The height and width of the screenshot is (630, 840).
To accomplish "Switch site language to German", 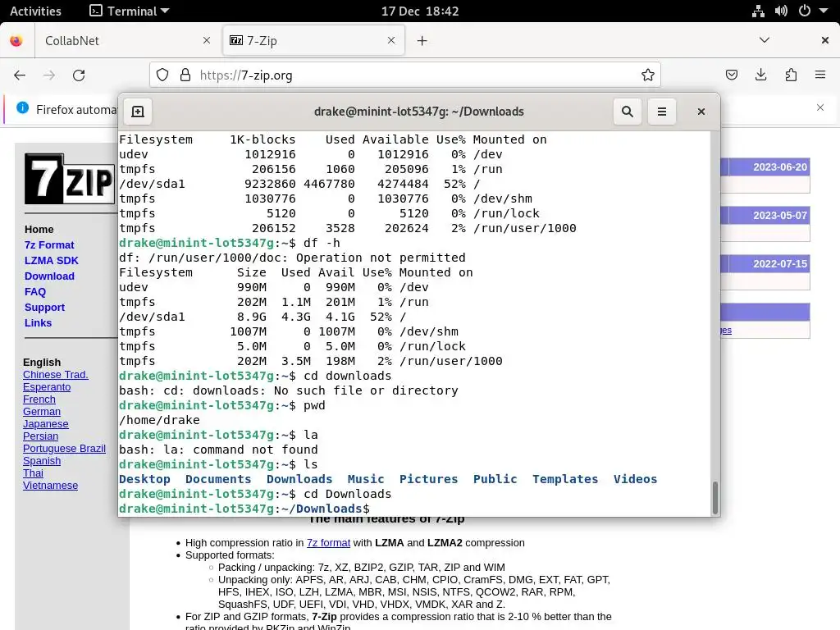I will tap(42, 412).
